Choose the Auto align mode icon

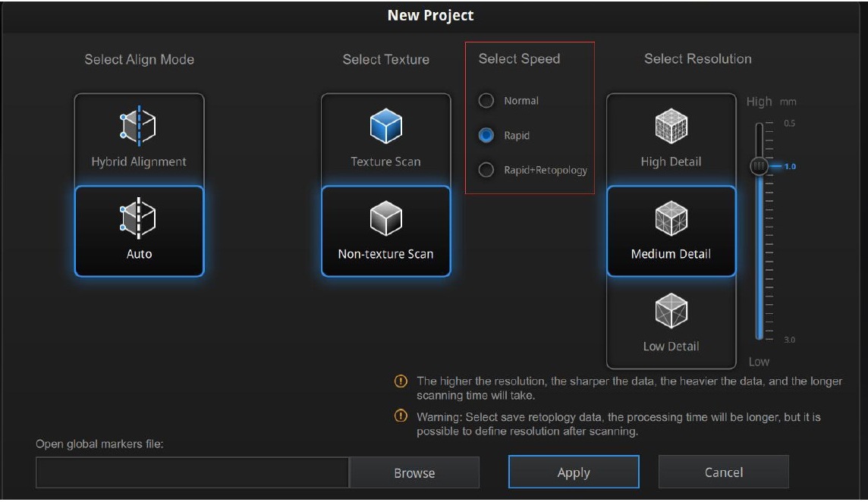(x=139, y=219)
